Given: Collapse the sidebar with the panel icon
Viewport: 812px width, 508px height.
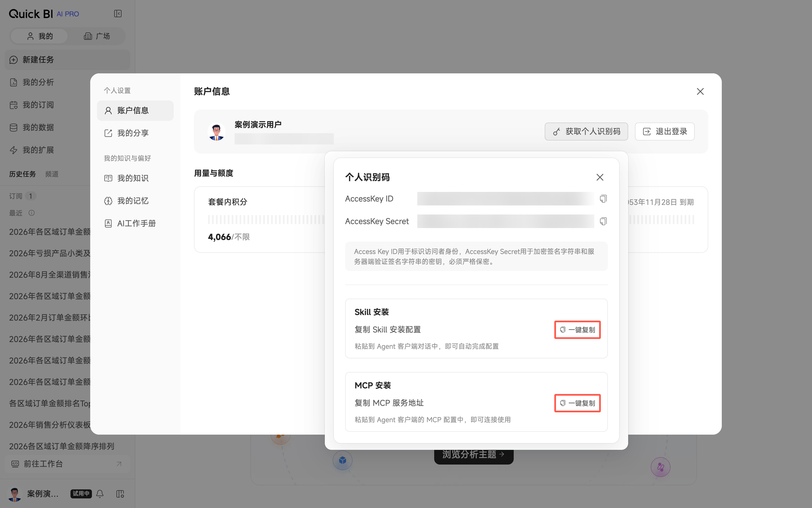Looking at the screenshot, I should tap(118, 14).
